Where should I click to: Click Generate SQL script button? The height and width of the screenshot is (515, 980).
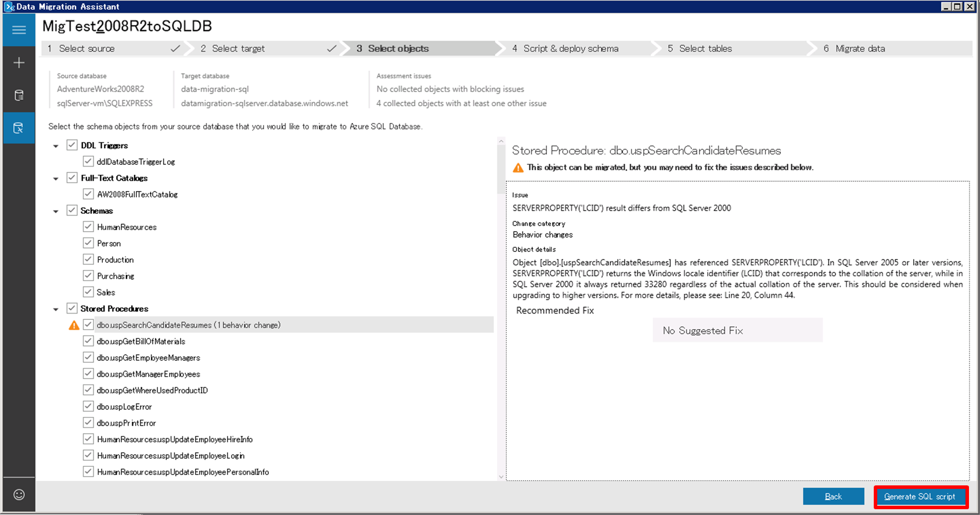921,496
